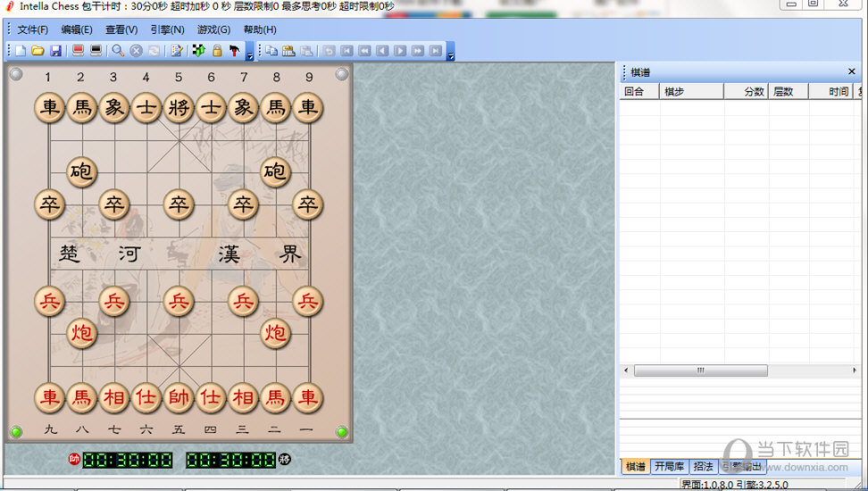This screenshot has width=868, height=491.
Task: Select the red 馬 on file 二
Action: click(x=275, y=397)
